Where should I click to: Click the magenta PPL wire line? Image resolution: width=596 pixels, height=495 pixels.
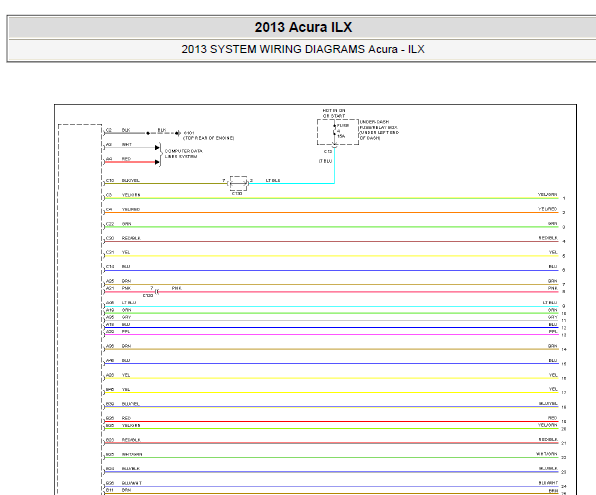tap(331, 335)
